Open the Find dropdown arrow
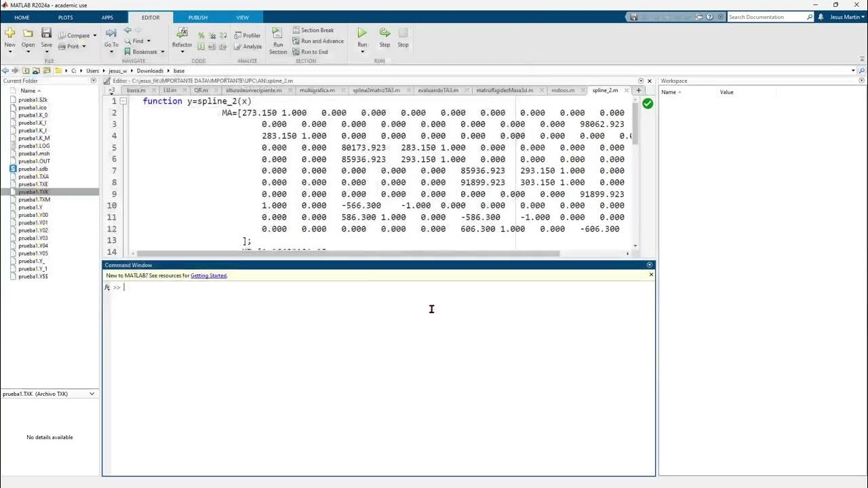The width and height of the screenshot is (868, 488). tap(147, 41)
